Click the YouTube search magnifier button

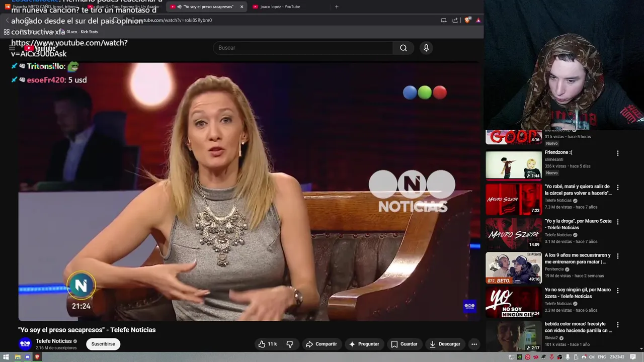point(403,48)
